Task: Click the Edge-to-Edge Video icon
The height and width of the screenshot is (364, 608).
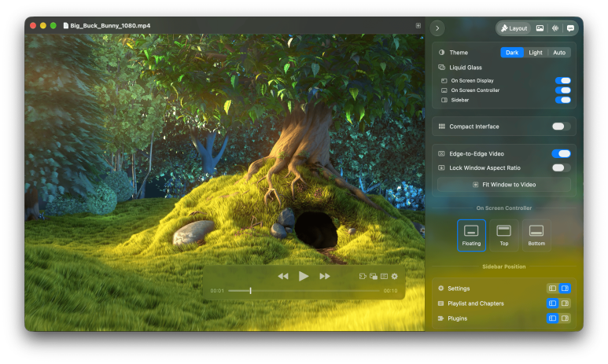Action: pos(441,153)
